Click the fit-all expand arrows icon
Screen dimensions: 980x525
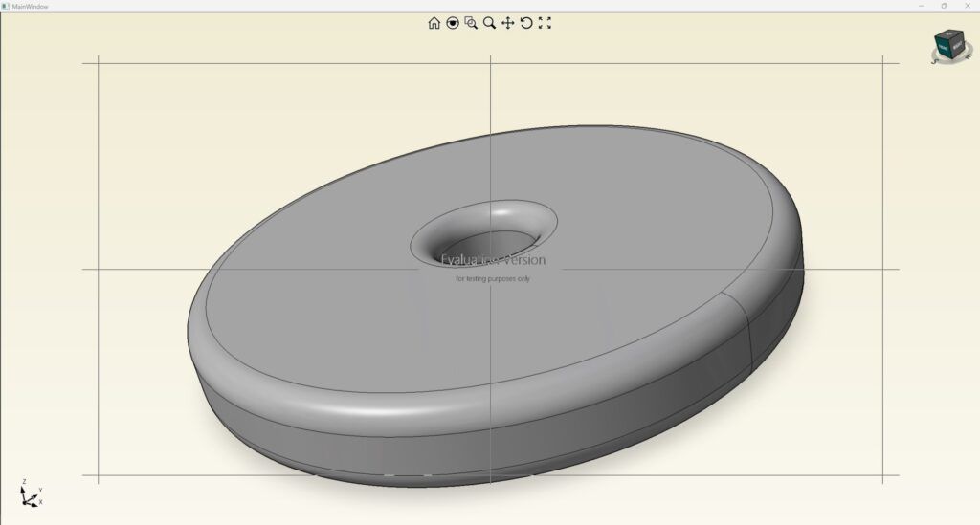[x=545, y=23]
